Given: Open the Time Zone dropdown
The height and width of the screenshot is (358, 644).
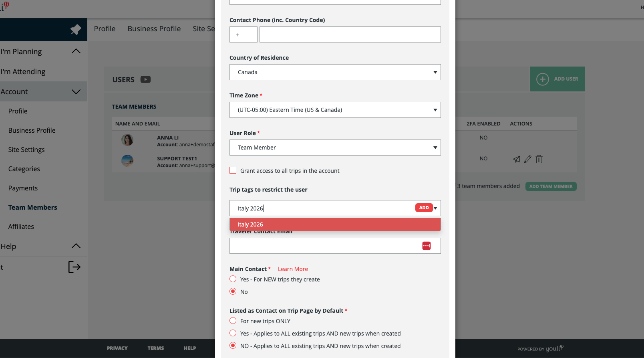Looking at the screenshot, I should click(335, 110).
